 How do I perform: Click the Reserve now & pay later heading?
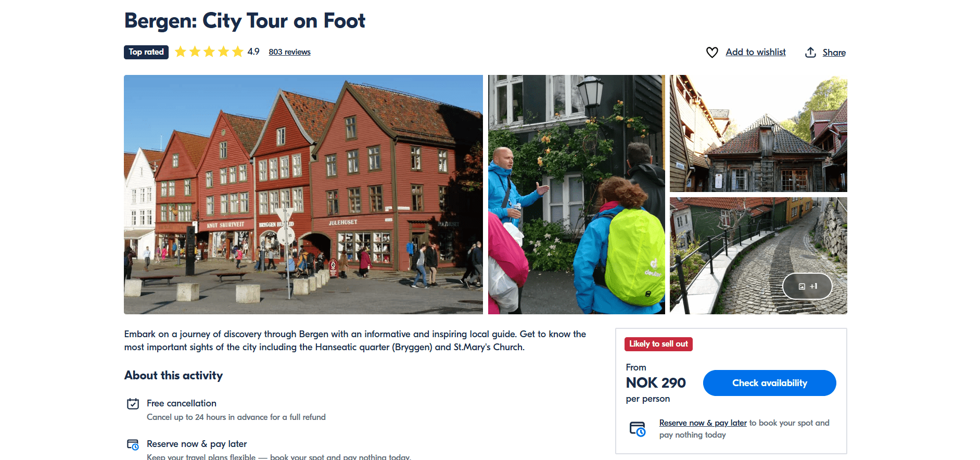click(197, 444)
